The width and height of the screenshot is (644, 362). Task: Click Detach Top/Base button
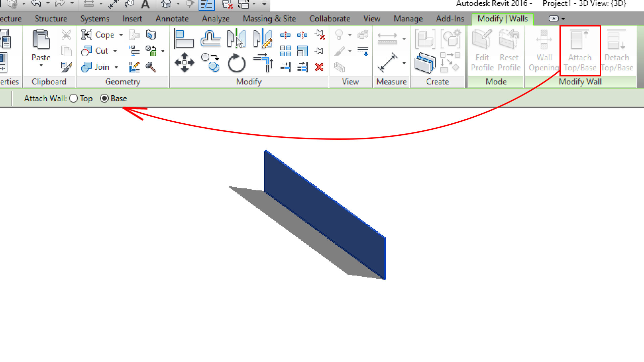pyautogui.click(x=616, y=50)
